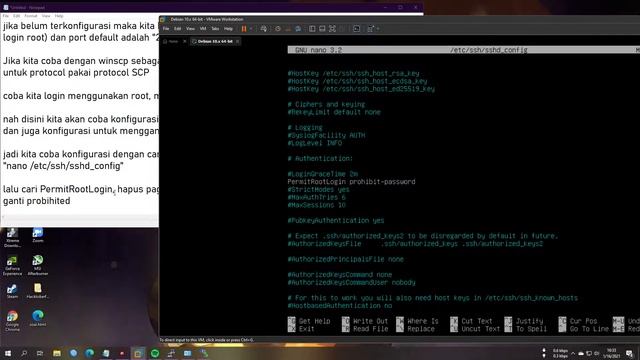Click the PermitRootLogin prohibit-password line in nano
The width and height of the screenshot is (640, 360).
[351, 182]
